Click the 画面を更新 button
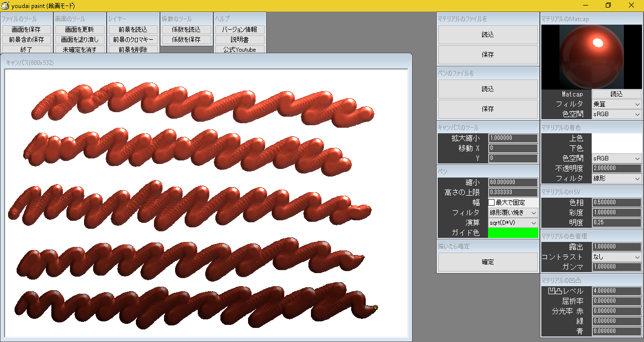 79,30
